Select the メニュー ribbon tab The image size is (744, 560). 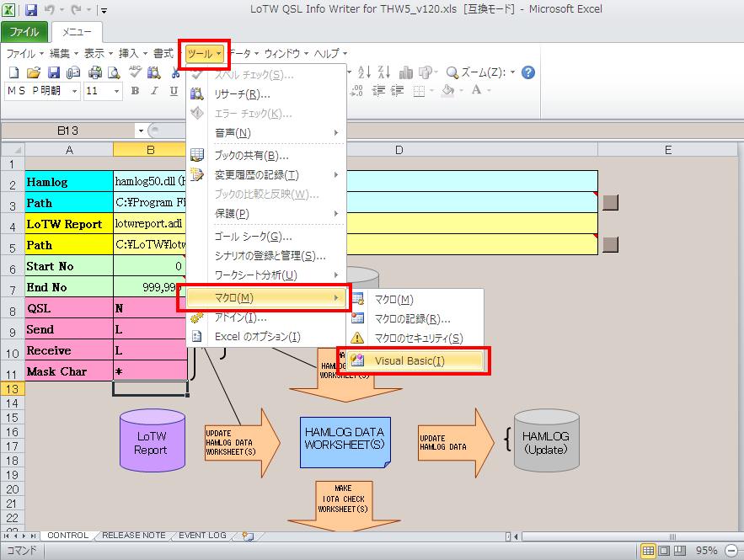point(77,32)
